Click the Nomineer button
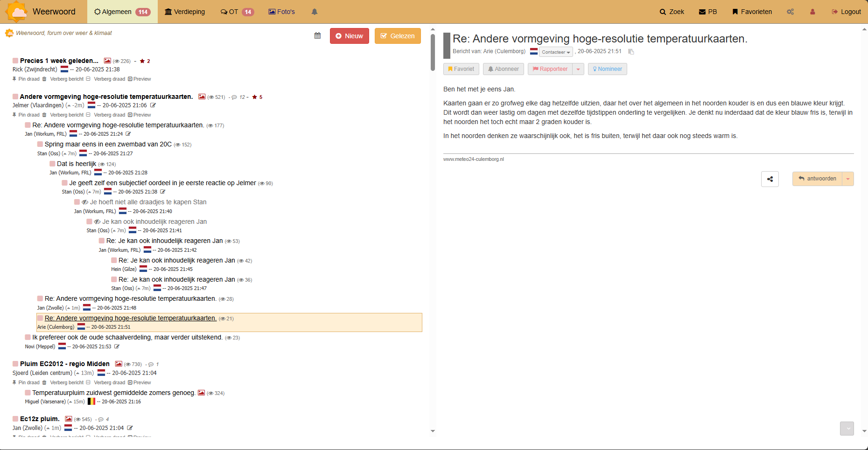868x450 pixels. coord(608,69)
